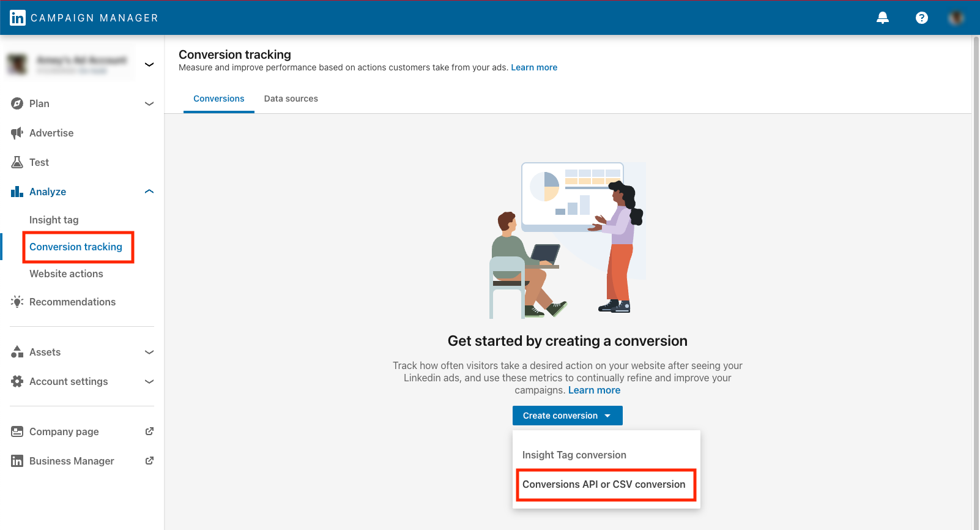Expand the Assets section chevron

pyautogui.click(x=149, y=352)
